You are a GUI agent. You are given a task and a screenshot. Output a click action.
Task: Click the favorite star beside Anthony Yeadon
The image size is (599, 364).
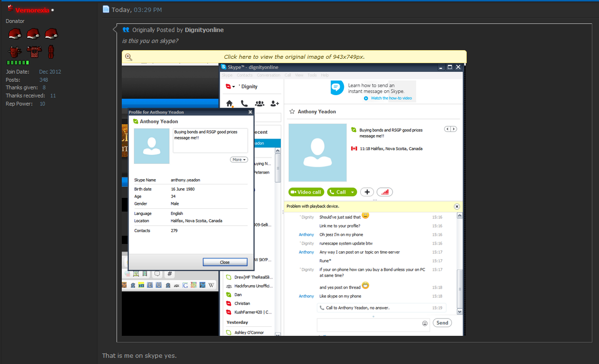[292, 111]
